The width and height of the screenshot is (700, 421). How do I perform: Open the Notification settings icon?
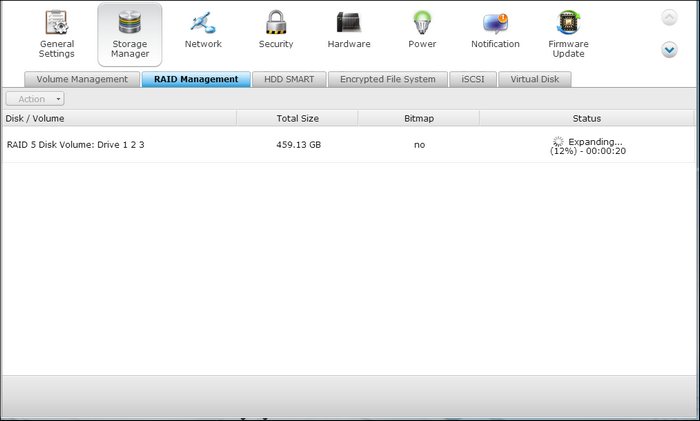pos(495,25)
